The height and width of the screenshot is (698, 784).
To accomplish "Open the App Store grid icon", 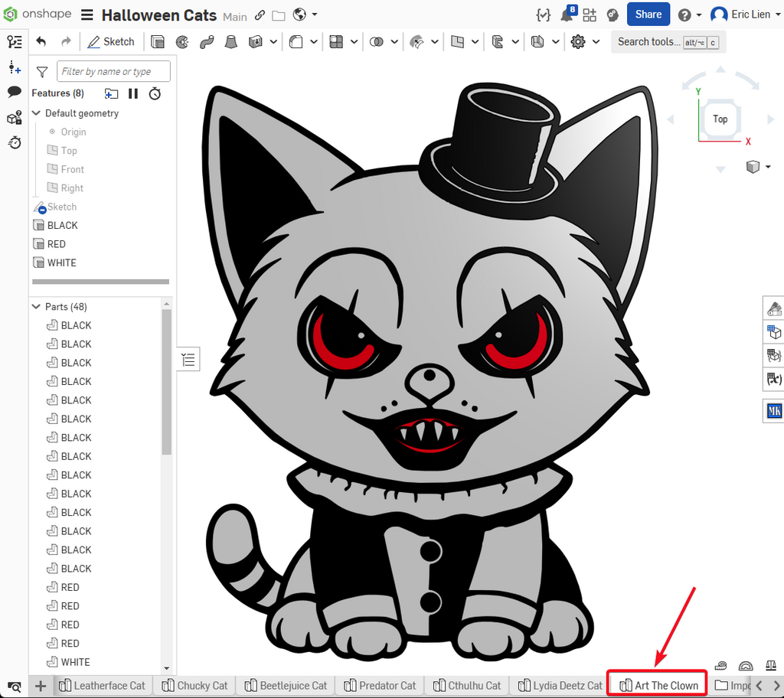I will 590,15.
